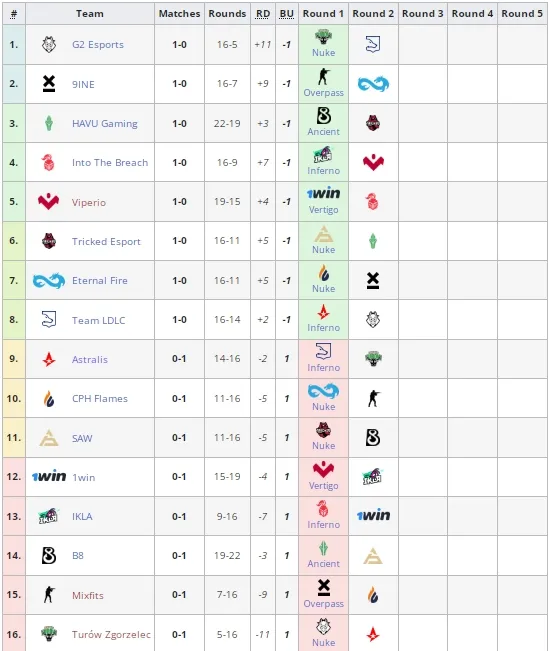The height and width of the screenshot is (651, 549).
Task: Click the RD column header abbreviation
Action: coord(262,14)
